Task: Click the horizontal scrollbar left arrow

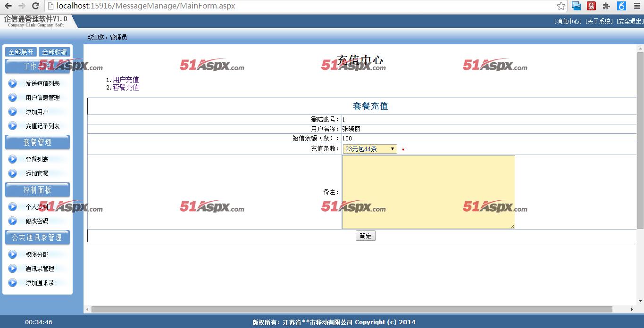Action: point(87,310)
